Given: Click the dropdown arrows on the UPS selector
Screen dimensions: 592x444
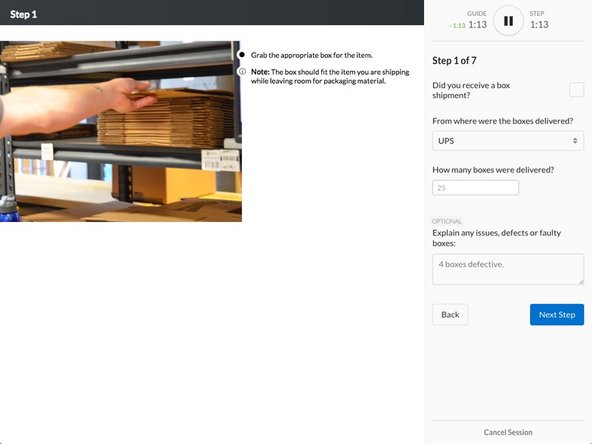Looking at the screenshot, I should click(575, 141).
